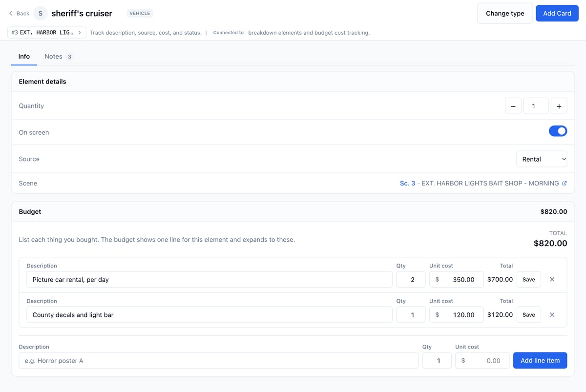Click the $120.00 line total
This screenshot has width=586, height=392.
pyautogui.click(x=500, y=314)
